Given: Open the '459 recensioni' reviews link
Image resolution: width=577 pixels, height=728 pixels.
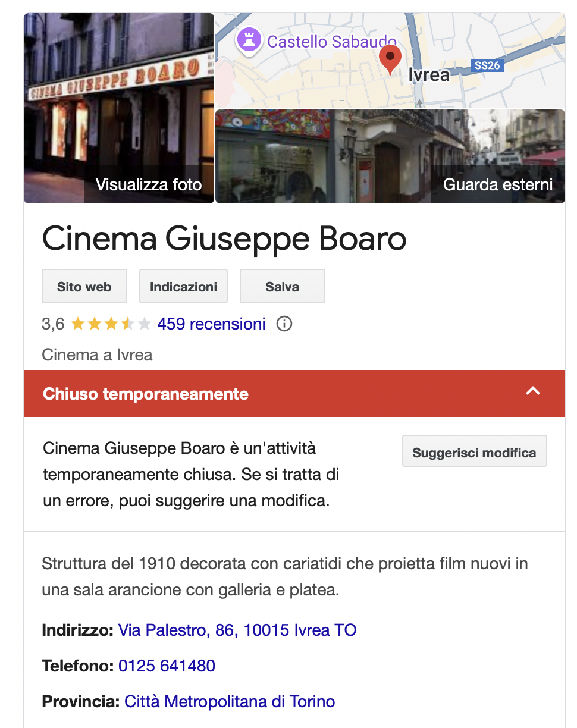Looking at the screenshot, I should (x=211, y=324).
